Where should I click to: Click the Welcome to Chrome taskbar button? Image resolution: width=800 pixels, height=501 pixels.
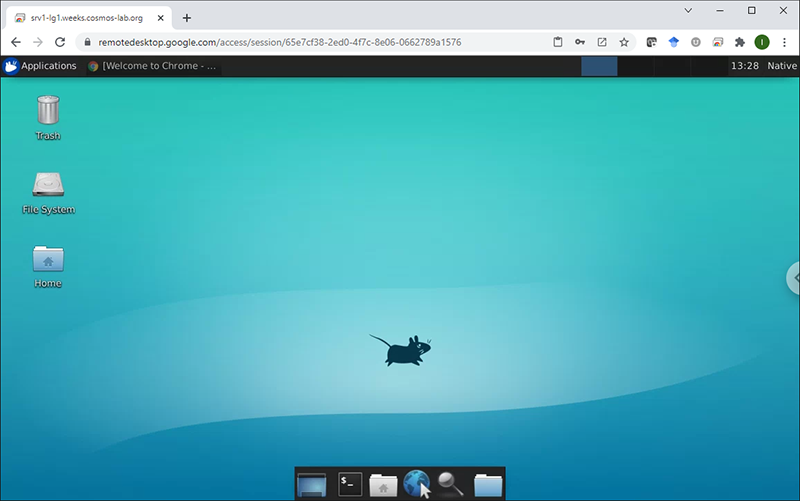coord(152,66)
